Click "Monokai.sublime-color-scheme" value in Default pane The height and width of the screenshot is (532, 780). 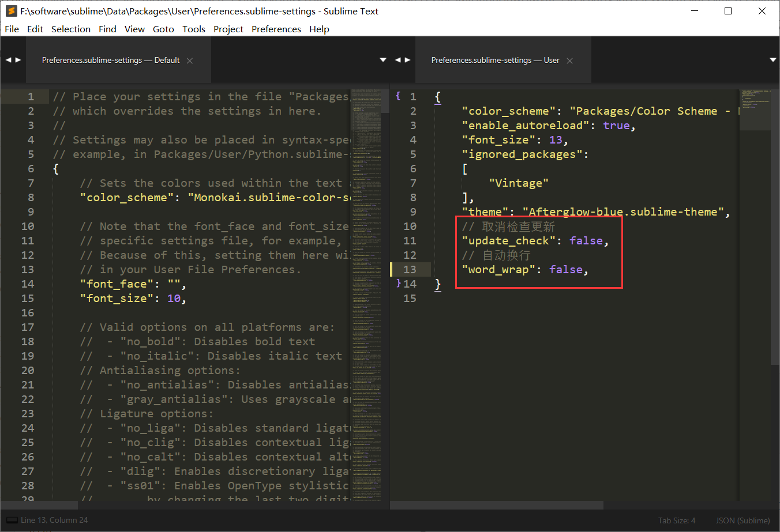(269, 197)
